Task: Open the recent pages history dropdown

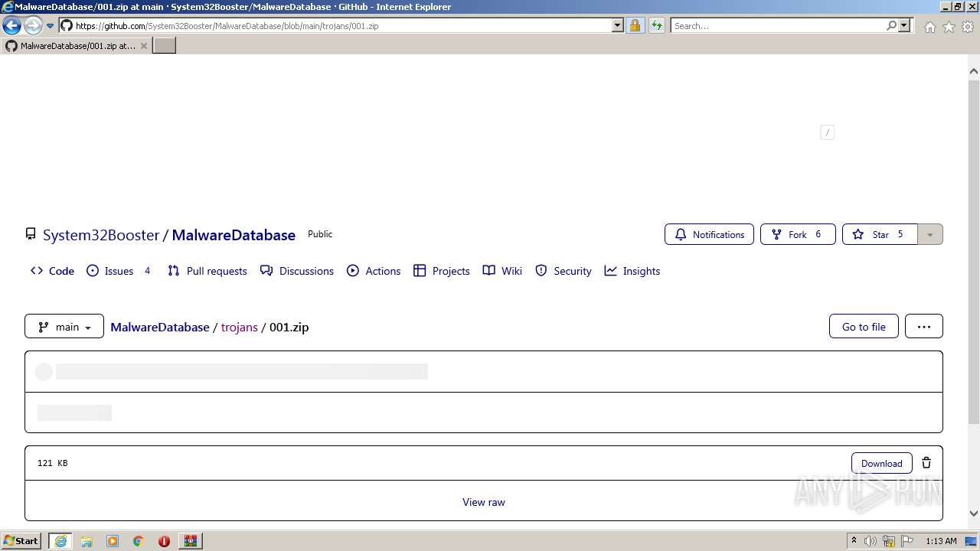Action: [51, 26]
